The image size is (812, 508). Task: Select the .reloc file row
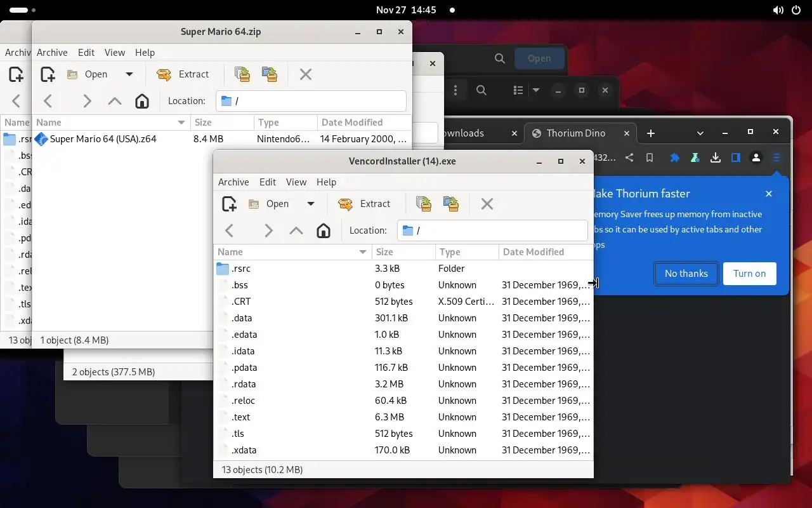[x=403, y=401]
